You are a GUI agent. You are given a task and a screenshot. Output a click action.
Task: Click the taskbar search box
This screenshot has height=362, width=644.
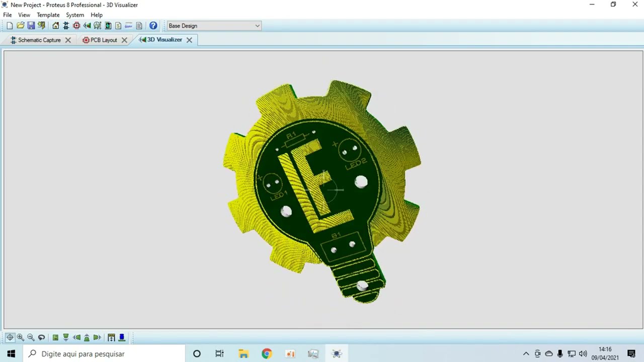tap(104, 353)
